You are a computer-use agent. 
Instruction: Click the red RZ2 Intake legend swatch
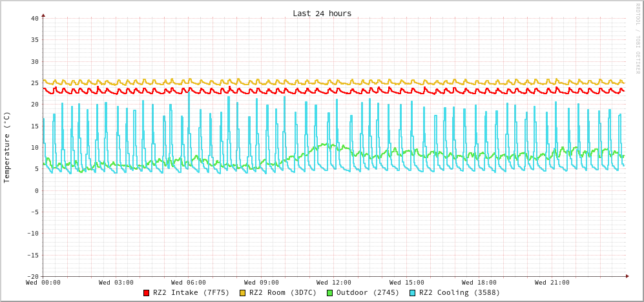pos(147,293)
